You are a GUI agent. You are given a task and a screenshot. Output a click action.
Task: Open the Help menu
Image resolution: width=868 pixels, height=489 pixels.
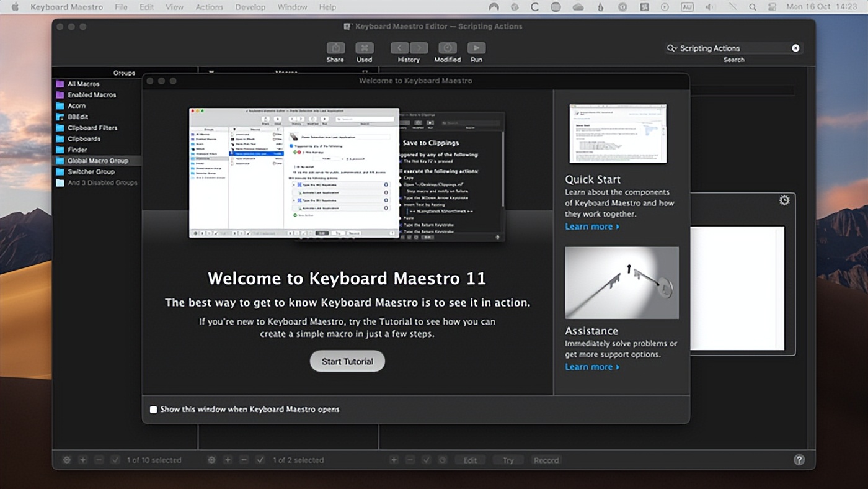(327, 7)
